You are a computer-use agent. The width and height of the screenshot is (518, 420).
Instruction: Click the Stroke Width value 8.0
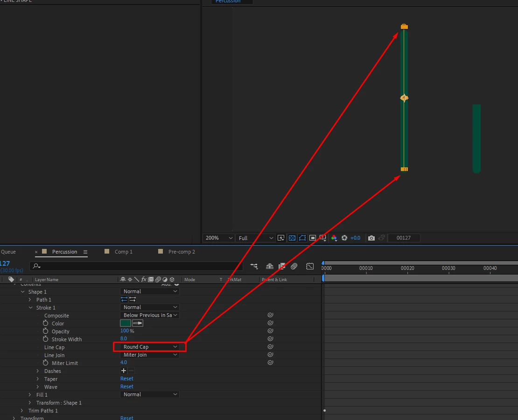124,338
